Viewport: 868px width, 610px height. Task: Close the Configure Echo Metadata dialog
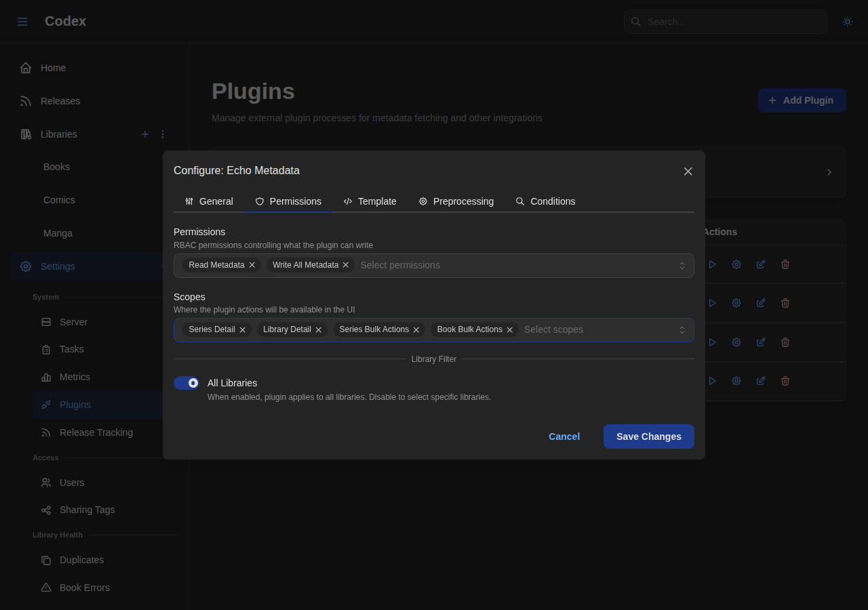tap(688, 171)
